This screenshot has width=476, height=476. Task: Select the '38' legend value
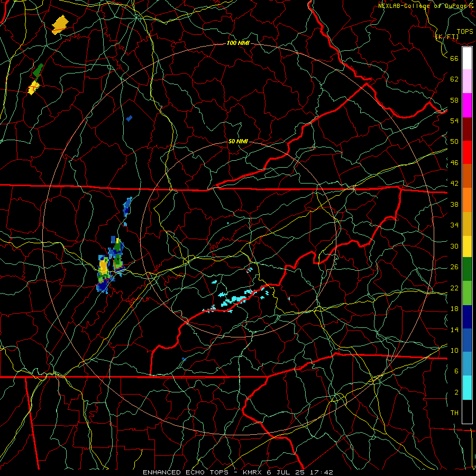tap(454, 204)
